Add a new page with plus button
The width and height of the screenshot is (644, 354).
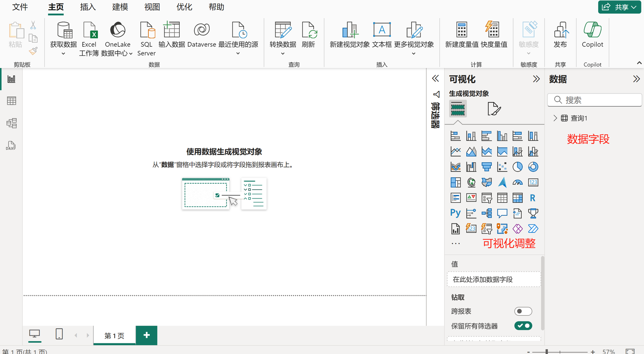coord(147,335)
